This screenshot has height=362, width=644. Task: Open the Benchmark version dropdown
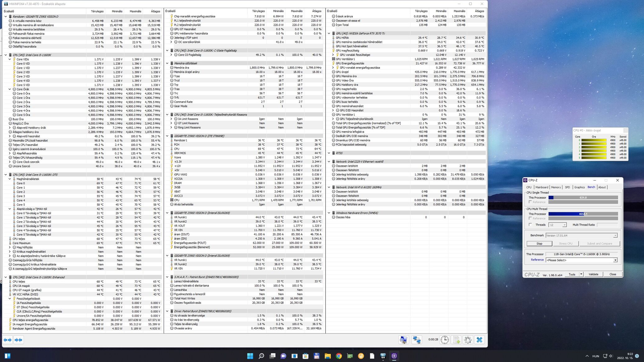click(581, 236)
